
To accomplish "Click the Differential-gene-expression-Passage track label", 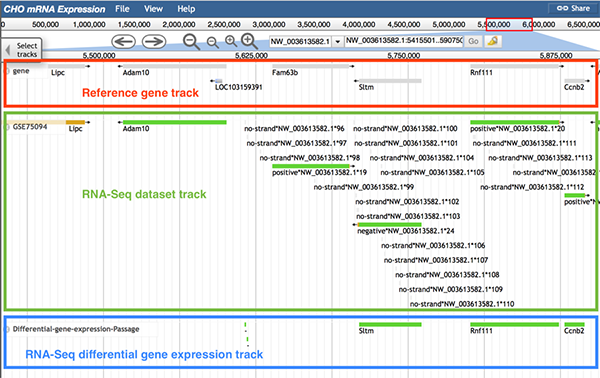I will (76, 329).
